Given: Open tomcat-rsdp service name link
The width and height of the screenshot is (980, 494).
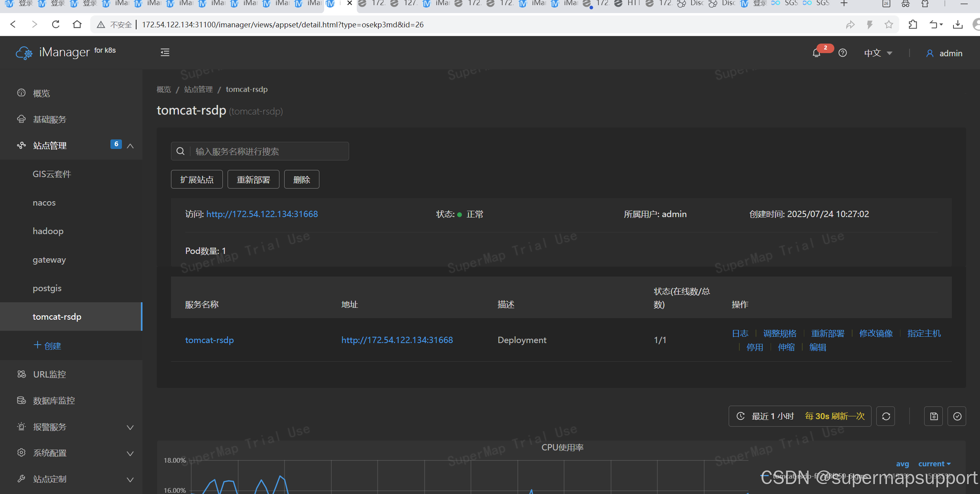Looking at the screenshot, I should click(209, 340).
